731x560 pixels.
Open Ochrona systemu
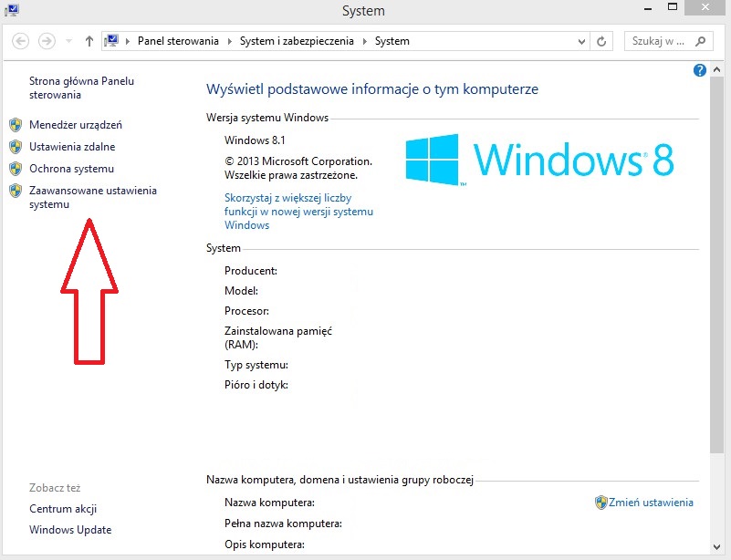[x=71, y=169]
